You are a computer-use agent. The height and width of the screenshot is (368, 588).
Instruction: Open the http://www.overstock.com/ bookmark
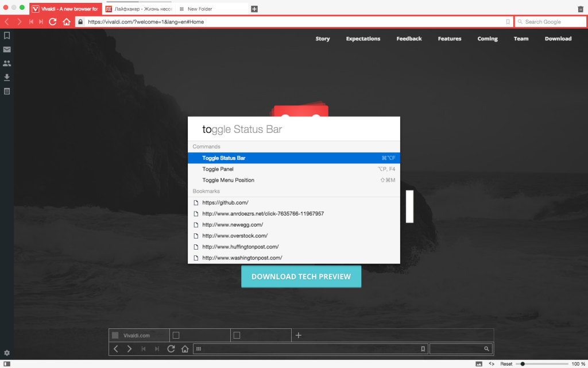[x=294, y=236]
